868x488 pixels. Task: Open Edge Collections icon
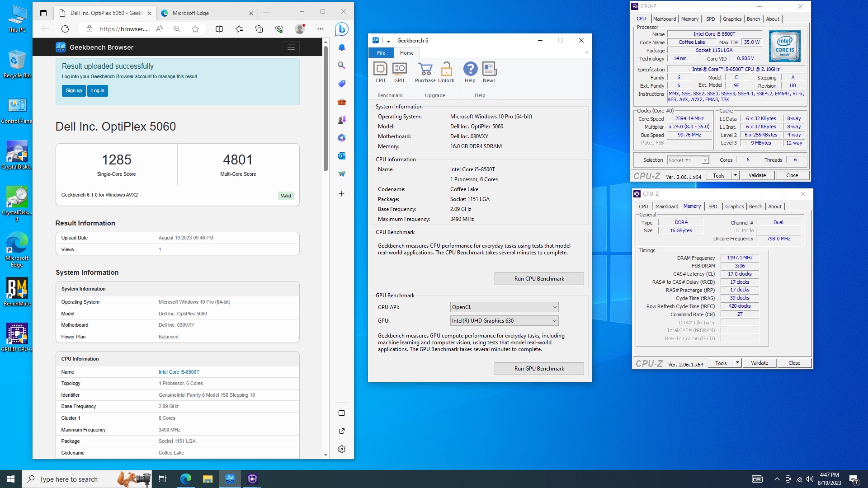click(x=259, y=29)
